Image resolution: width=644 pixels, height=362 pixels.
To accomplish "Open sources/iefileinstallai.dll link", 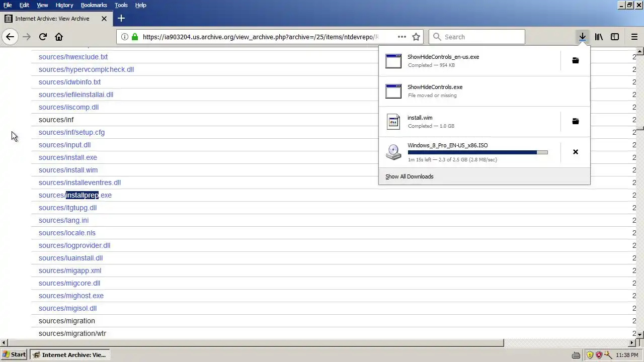I will pos(76,95).
